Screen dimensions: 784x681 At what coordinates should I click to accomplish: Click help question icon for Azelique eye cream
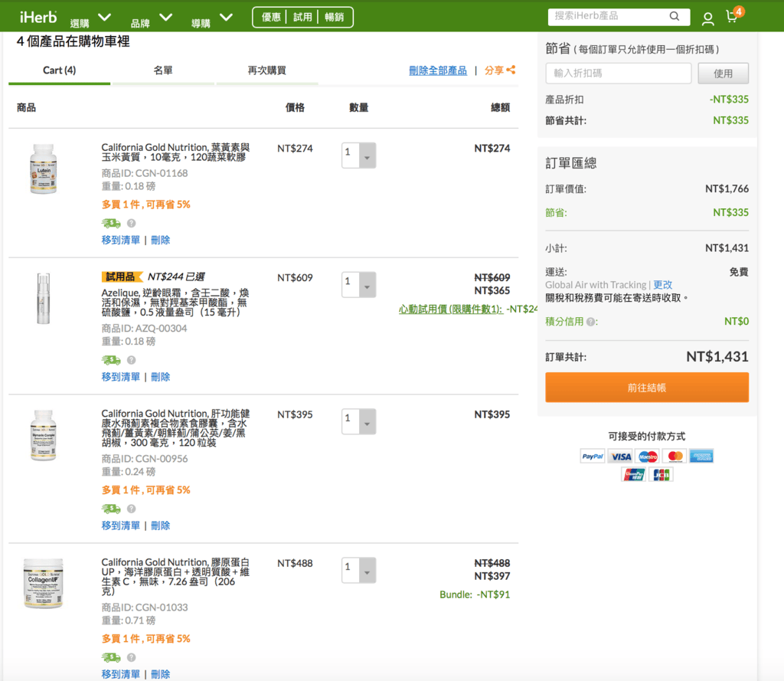(131, 360)
